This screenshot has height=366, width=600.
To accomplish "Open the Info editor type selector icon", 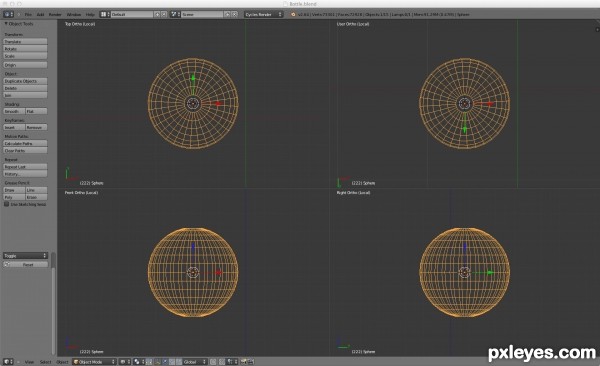I will [8, 14].
